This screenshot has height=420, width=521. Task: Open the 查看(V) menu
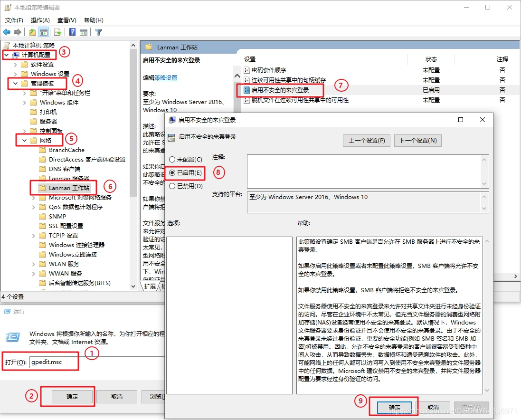point(67,20)
